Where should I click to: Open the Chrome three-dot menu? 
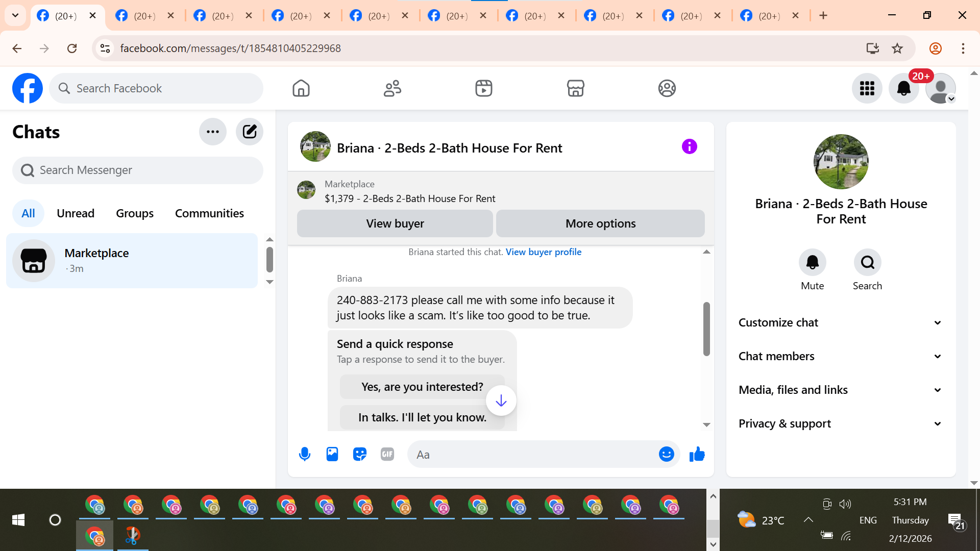[x=963, y=48]
